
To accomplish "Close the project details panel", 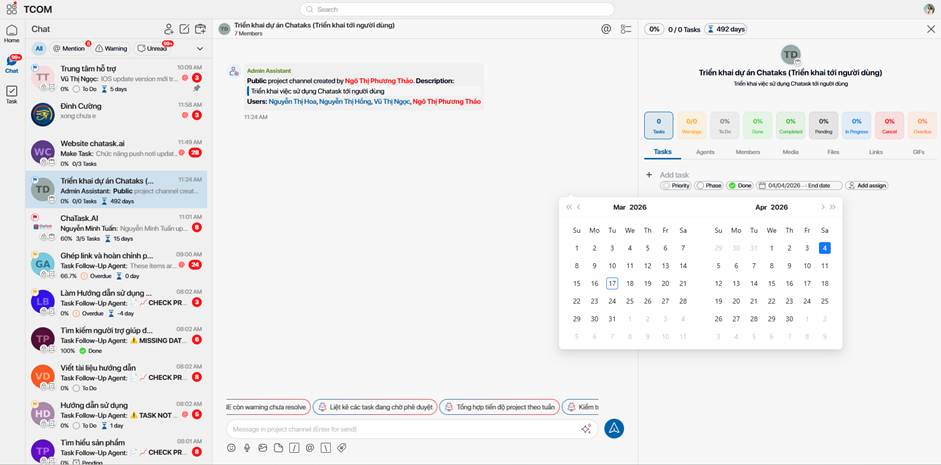I will coord(931,29).
